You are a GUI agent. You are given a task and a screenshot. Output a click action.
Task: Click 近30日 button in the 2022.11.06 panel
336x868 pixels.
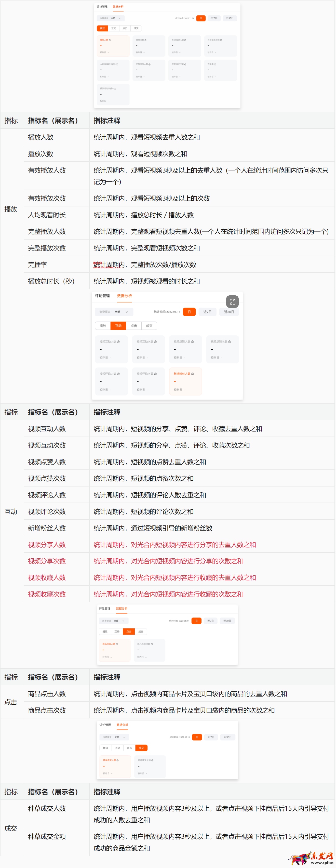(x=230, y=18)
